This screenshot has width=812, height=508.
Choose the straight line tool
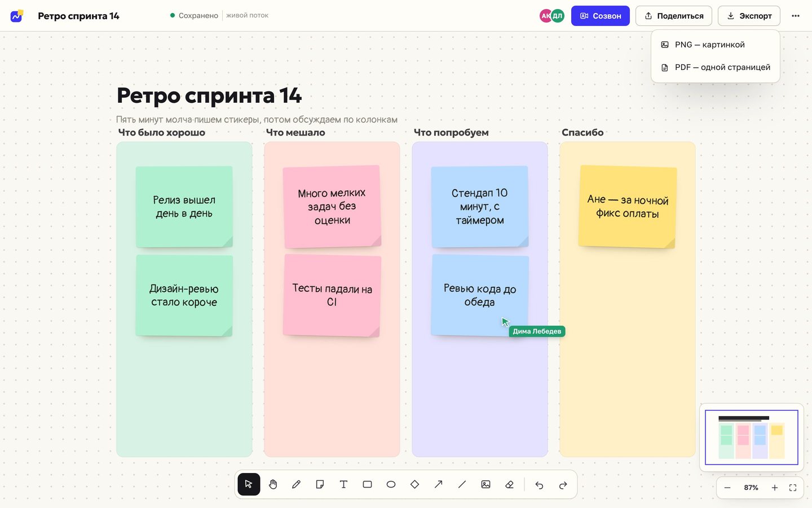462,484
